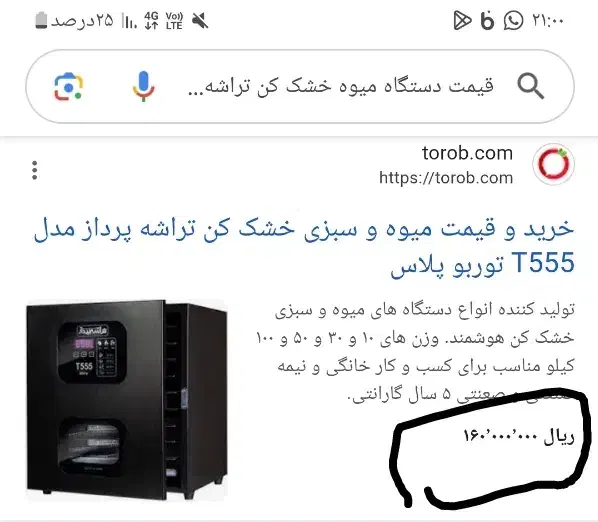Screen dimensions: 598x522
Task: Tap the result description snippet text
Action: [415, 352]
